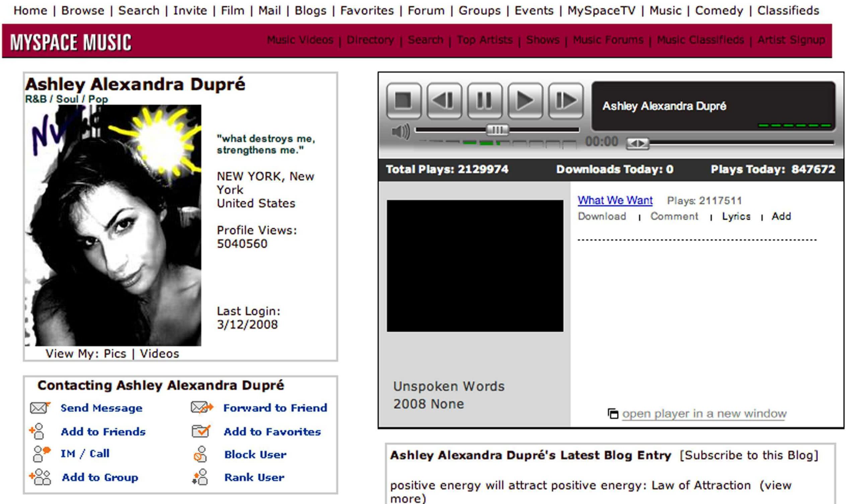The width and height of the screenshot is (857, 504).
Task: Click the speaker volume icon
Action: point(401,132)
